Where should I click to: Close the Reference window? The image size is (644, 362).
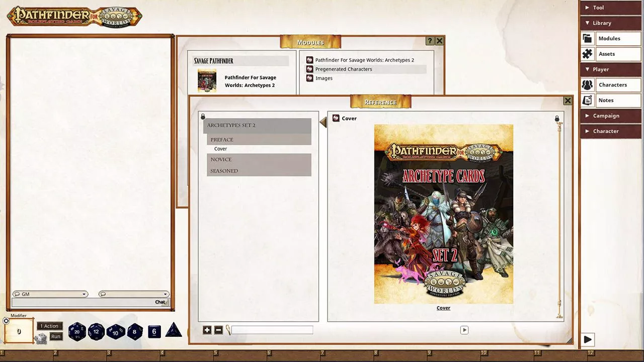[x=568, y=101]
